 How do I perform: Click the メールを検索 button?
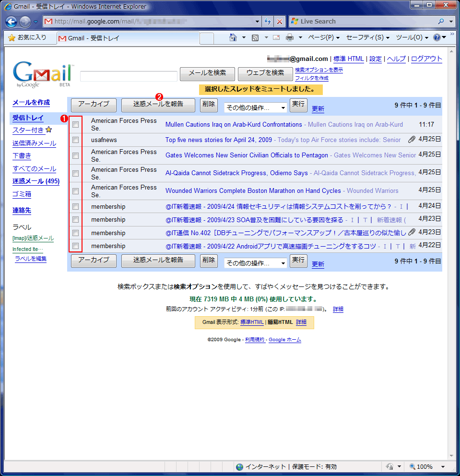pos(207,74)
